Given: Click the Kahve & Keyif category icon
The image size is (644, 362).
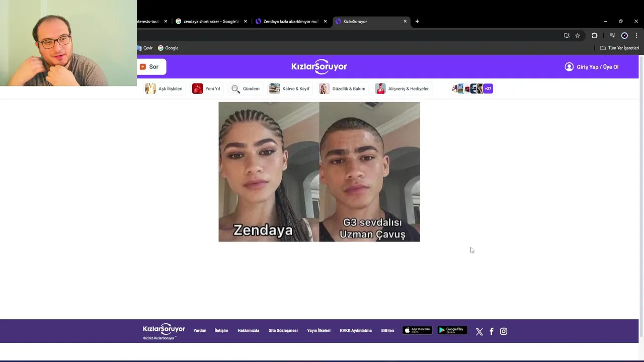Looking at the screenshot, I should [274, 88].
